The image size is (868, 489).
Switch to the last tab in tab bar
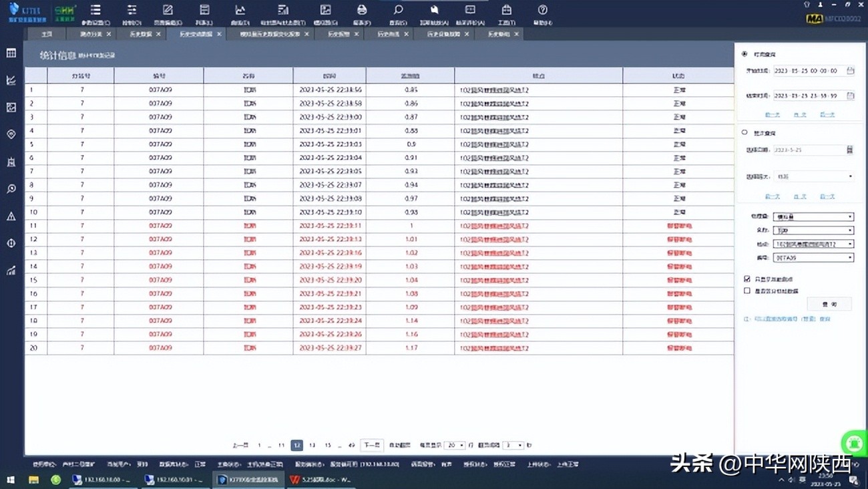(x=502, y=34)
